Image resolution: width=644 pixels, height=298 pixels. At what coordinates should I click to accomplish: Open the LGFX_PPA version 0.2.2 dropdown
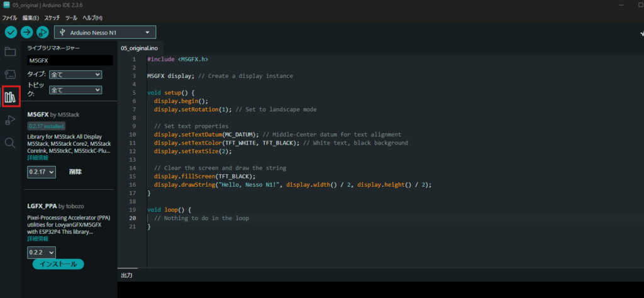pyautogui.click(x=42, y=252)
